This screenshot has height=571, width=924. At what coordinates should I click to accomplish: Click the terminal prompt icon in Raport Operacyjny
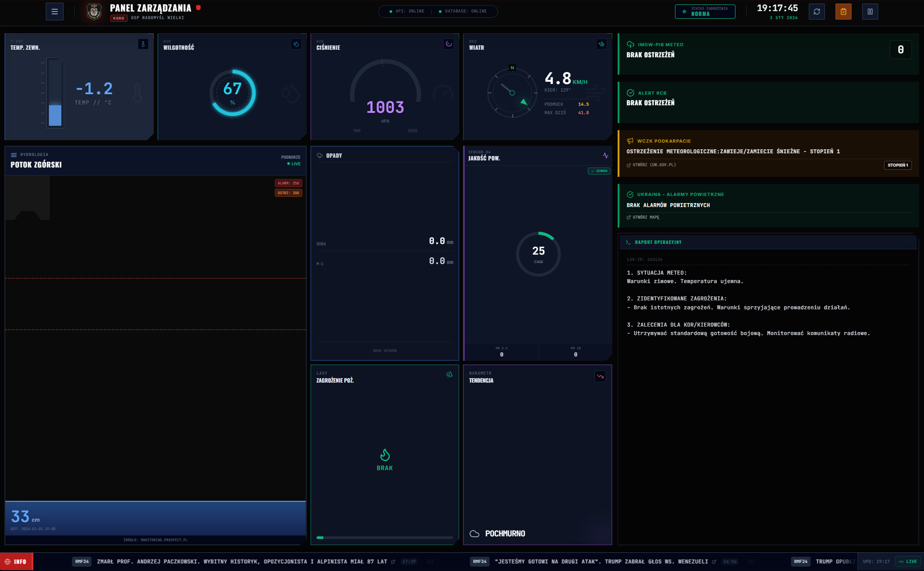628,242
